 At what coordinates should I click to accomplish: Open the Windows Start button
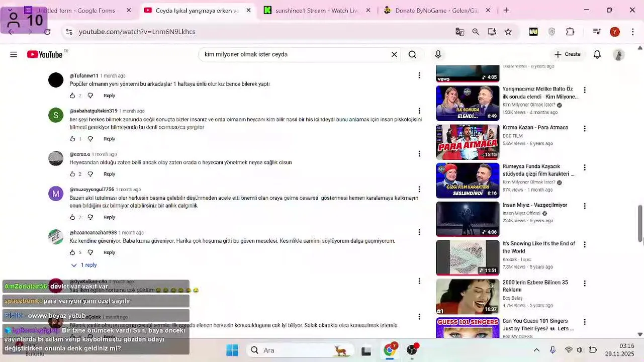pos(232,350)
